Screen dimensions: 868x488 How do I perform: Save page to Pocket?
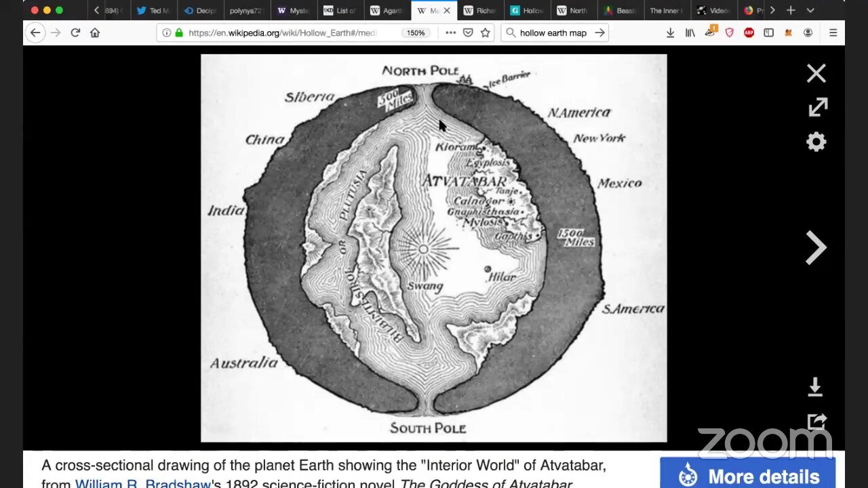tap(468, 33)
